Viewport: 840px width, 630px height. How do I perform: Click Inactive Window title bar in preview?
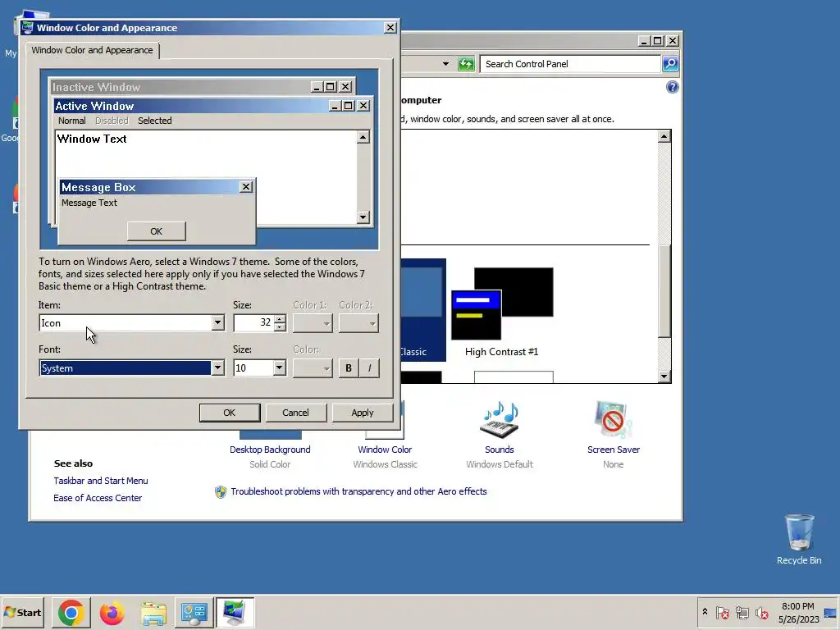pyautogui.click(x=180, y=87)
